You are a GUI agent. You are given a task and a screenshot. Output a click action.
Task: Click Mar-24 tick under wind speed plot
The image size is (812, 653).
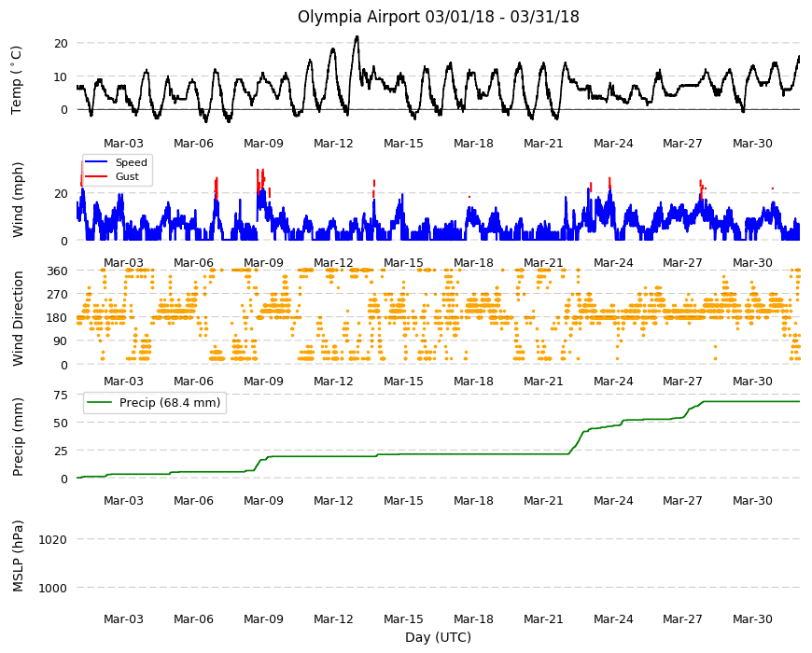pos(613,262)
